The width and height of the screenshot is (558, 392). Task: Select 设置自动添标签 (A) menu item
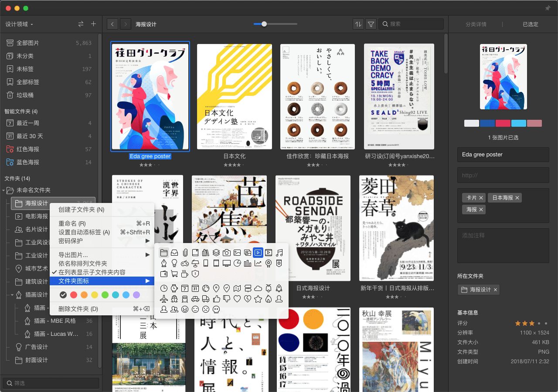[x=102, y=232]
